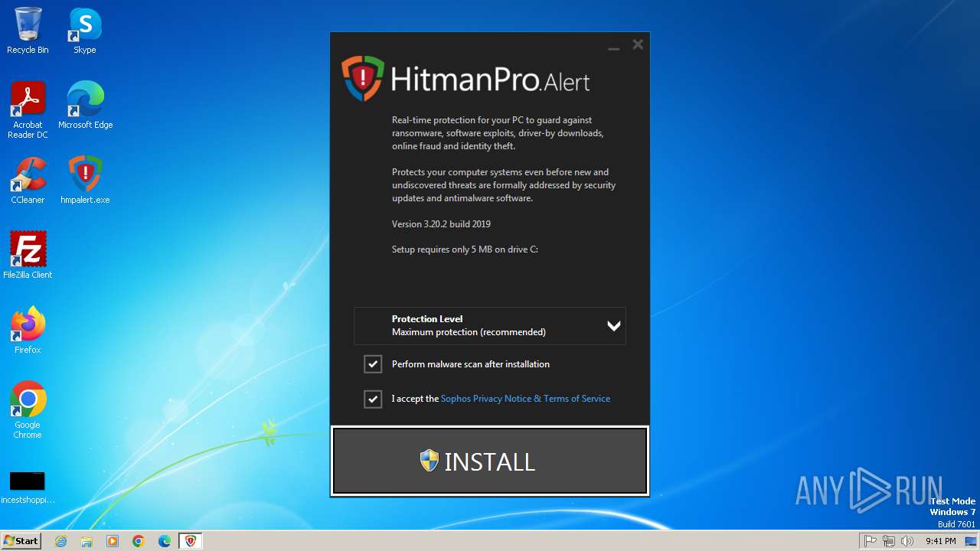Image resolution: width=980 pixels, height=551 pixels.
Task: Select the Google Chrome desktop shortcut
Action: tap(28, 410)
